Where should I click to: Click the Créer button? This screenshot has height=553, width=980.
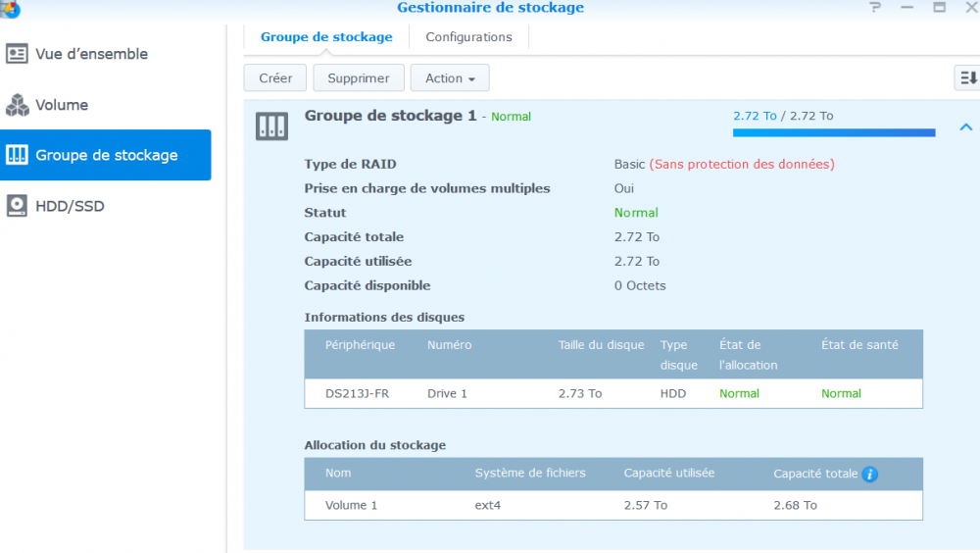[x=275, y=78]
